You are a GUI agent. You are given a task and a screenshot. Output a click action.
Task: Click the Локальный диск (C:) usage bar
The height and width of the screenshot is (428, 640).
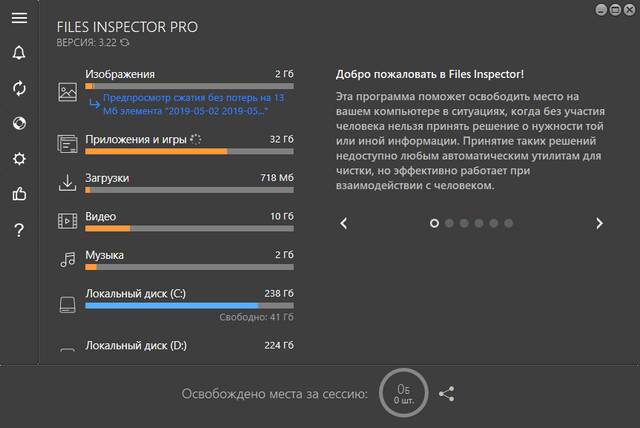[189, 305]
